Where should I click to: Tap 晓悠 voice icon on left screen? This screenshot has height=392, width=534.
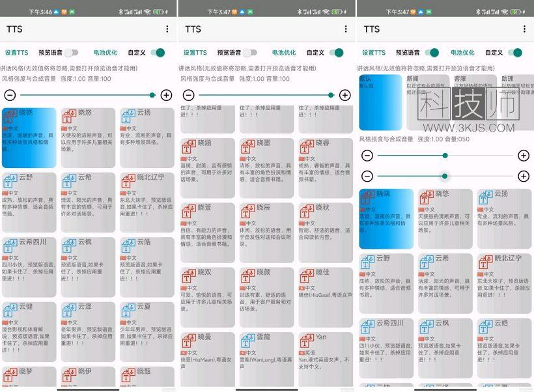click(x=69, y=116)
